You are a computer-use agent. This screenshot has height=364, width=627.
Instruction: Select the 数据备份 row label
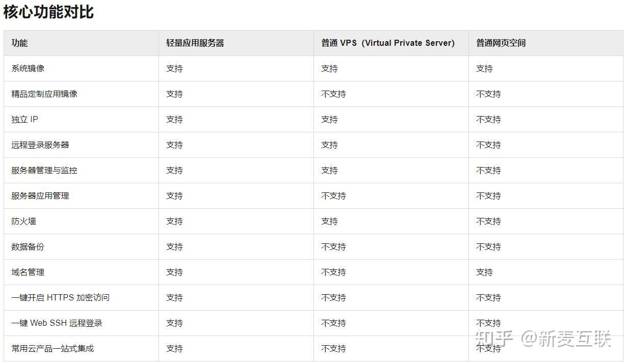click(x=28, y=247)
